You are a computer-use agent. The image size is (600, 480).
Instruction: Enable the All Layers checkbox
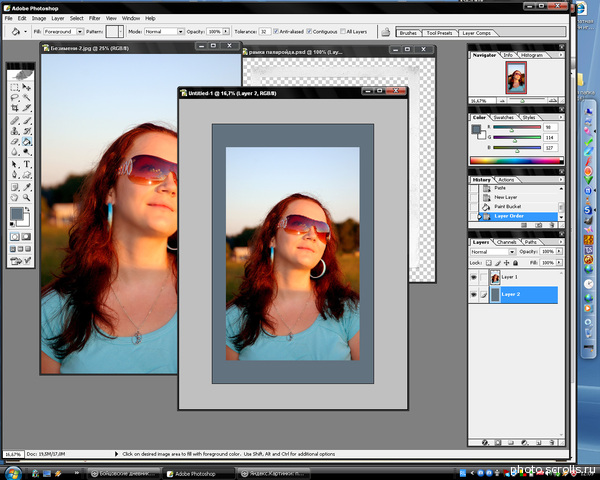pyautogui.click(x=343, y=31)
